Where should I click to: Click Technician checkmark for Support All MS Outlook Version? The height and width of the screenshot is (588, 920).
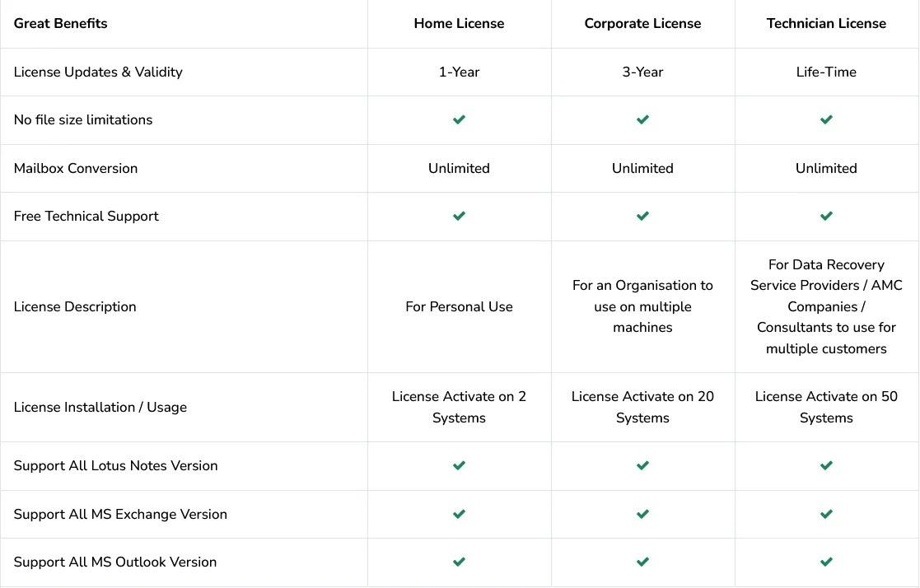[826, 562]
